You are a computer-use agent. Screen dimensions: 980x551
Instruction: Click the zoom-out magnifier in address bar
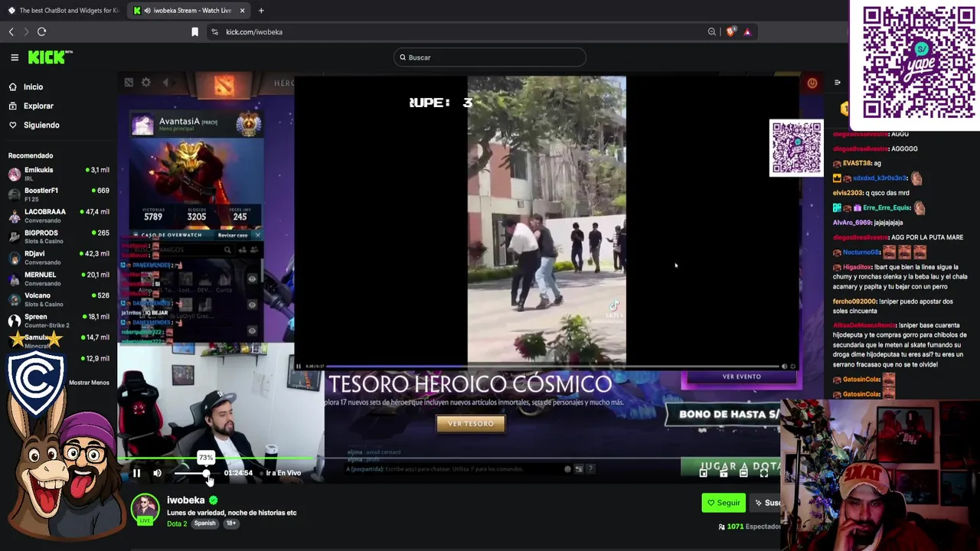[x=712, y=31]
